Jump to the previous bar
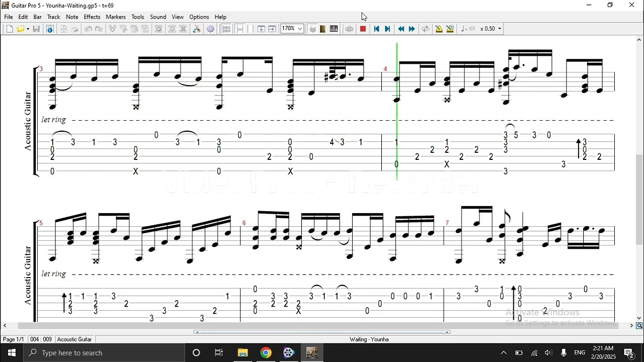 (x=401, y=29)
